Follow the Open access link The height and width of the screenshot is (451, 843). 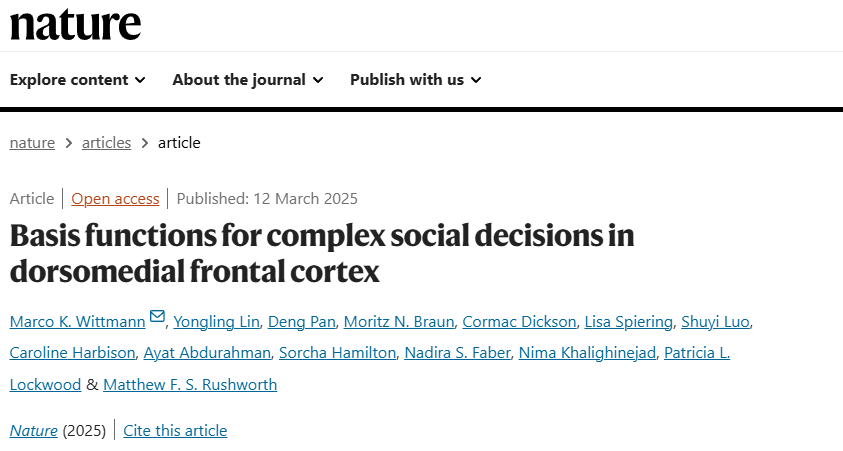point(115,198)
